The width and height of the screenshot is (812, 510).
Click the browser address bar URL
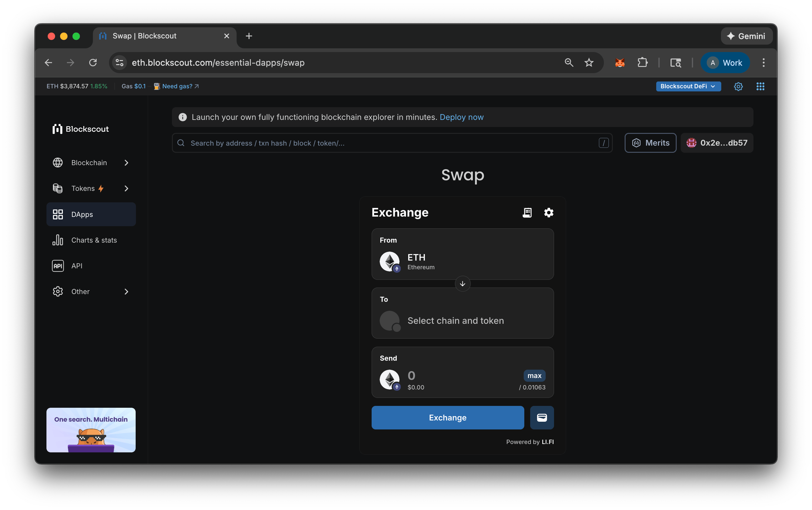(218, 63)
